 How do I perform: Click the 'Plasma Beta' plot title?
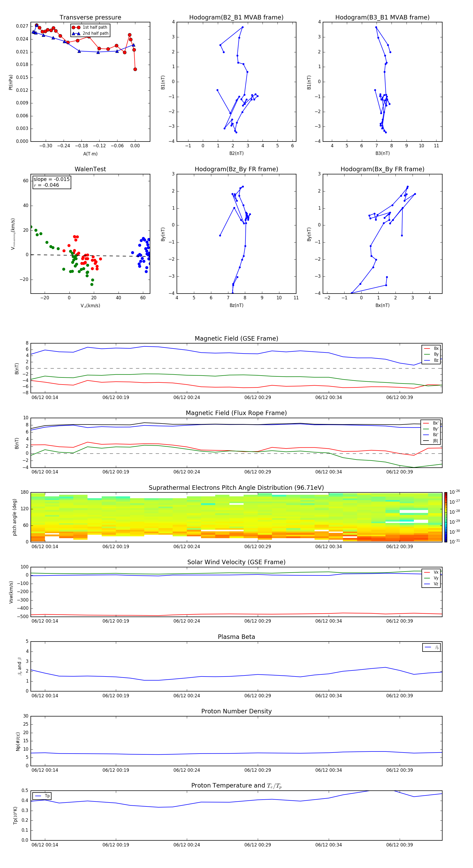tap(236, 637)
